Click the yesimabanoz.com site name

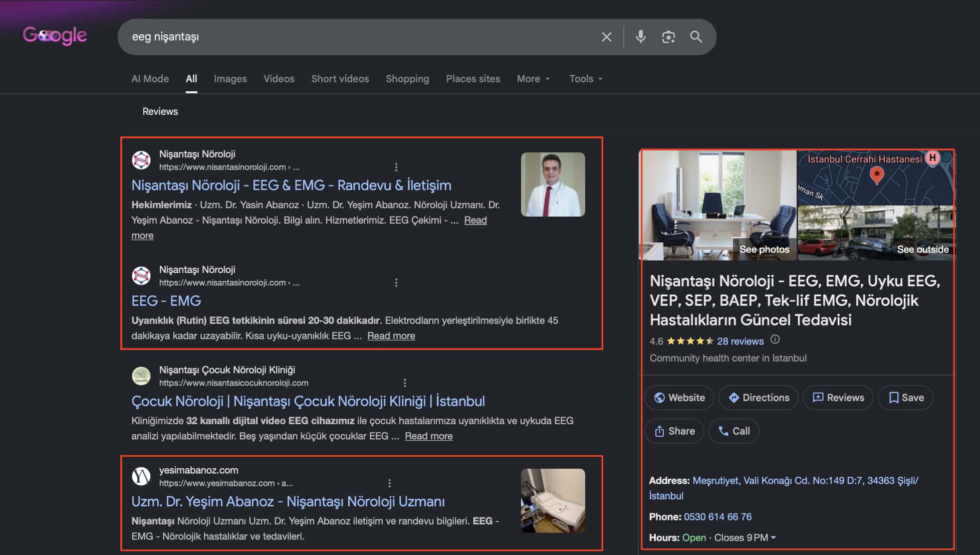(x=198, y=470)
